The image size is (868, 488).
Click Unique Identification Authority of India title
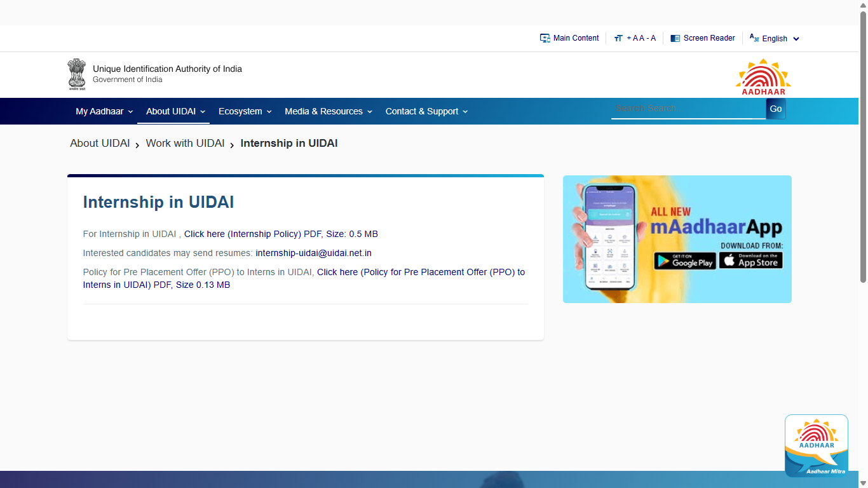point(167,69)
